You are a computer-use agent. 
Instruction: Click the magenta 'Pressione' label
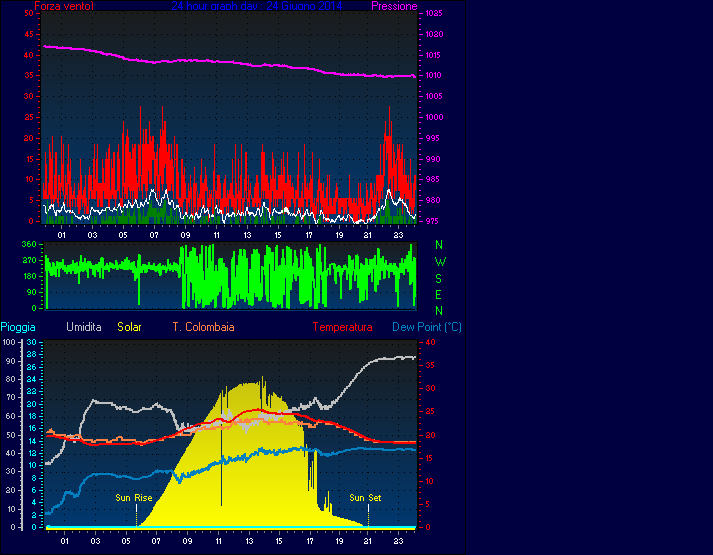(394, 6)
